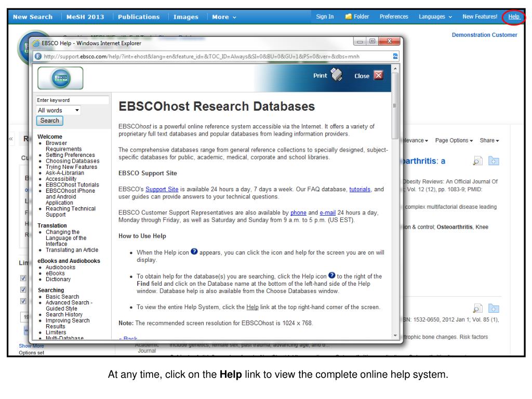Viewport: 532px width, 399px height.
Task: Open Accessibility help topic
Action: click(x=61, y=179)
